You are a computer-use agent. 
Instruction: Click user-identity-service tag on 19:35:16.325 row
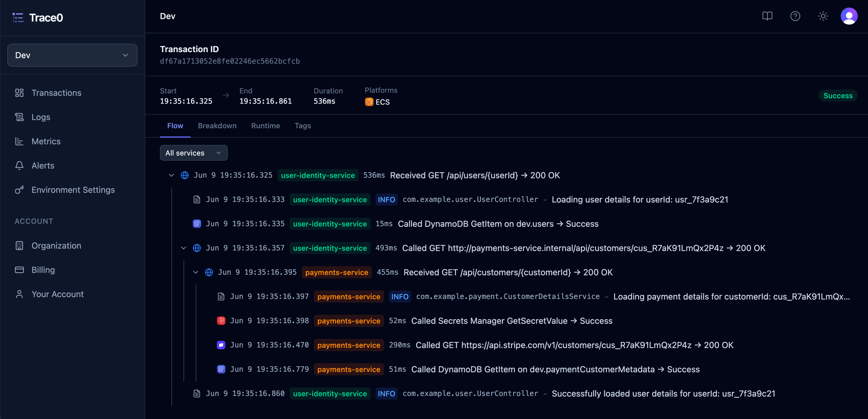click(318, 176)
